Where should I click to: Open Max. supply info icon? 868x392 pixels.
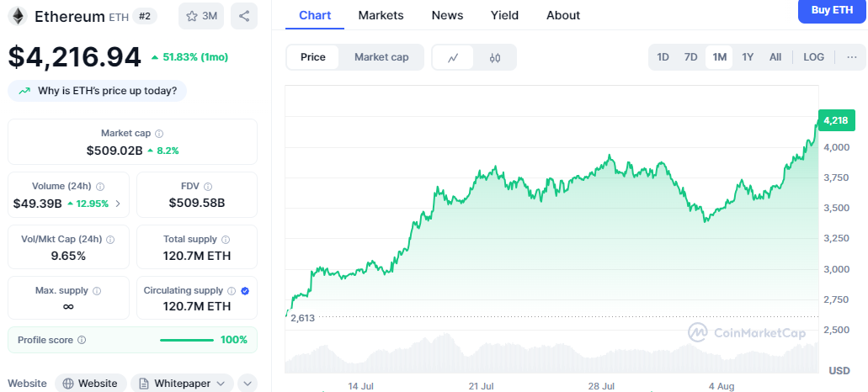click(97, 291)
